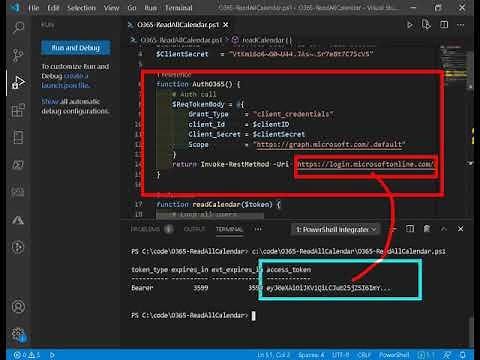Open the Source Control view
480x360 pixels.
point(18,55)
